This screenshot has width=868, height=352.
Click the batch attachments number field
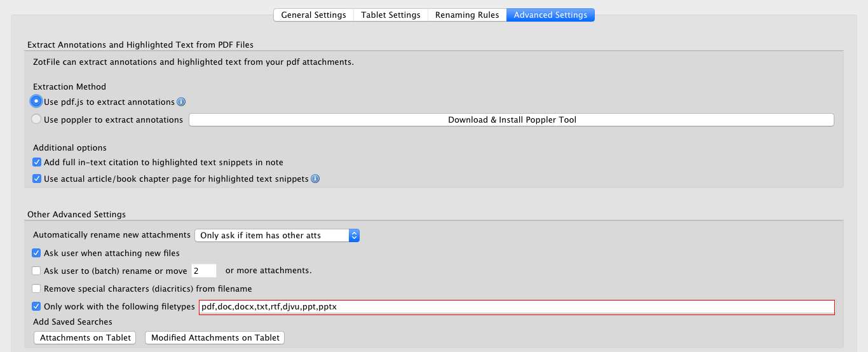pyautogui.click(x=204, y=271)
